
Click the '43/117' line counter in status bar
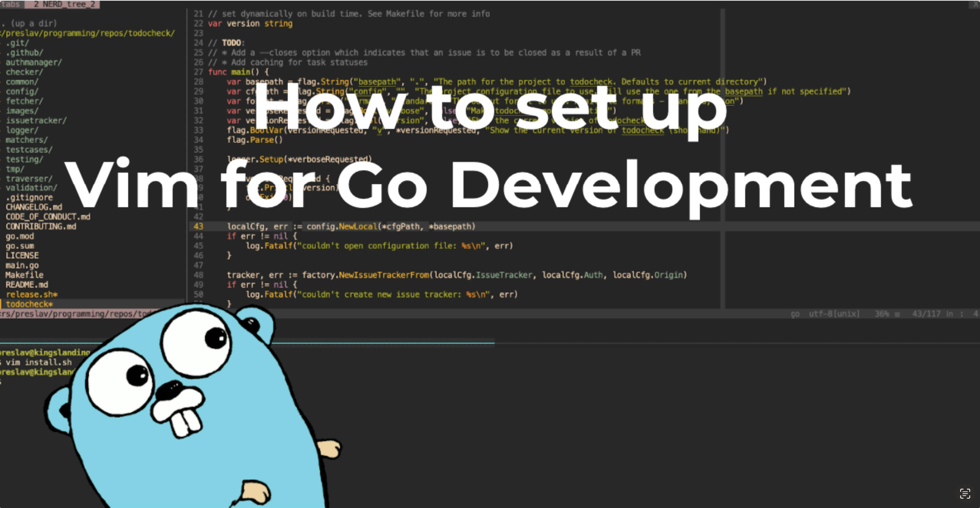(x=926, y=314)
